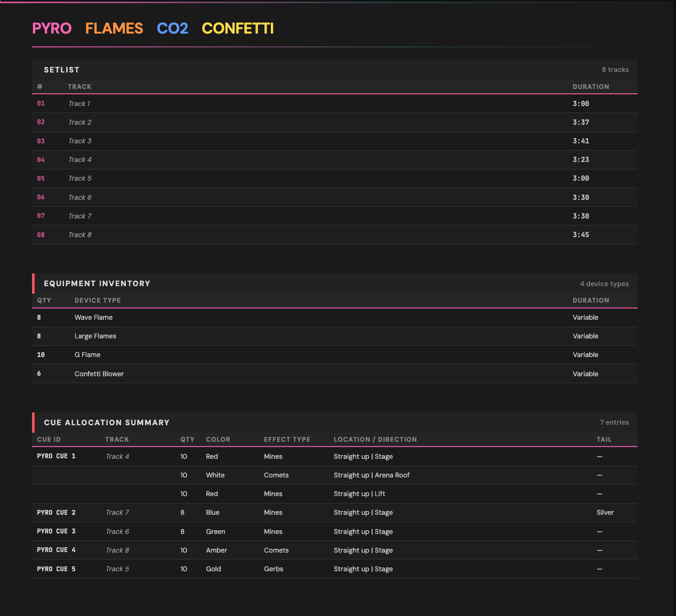Click the PYRO tab
Screen dimensions: 676x616
click(x=51, y=28)
